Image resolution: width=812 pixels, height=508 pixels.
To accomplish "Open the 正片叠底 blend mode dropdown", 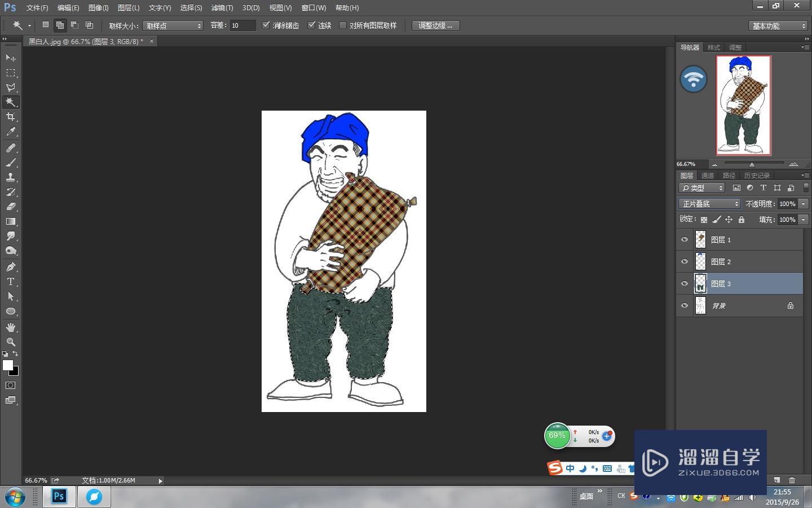I will click(709, 204).
